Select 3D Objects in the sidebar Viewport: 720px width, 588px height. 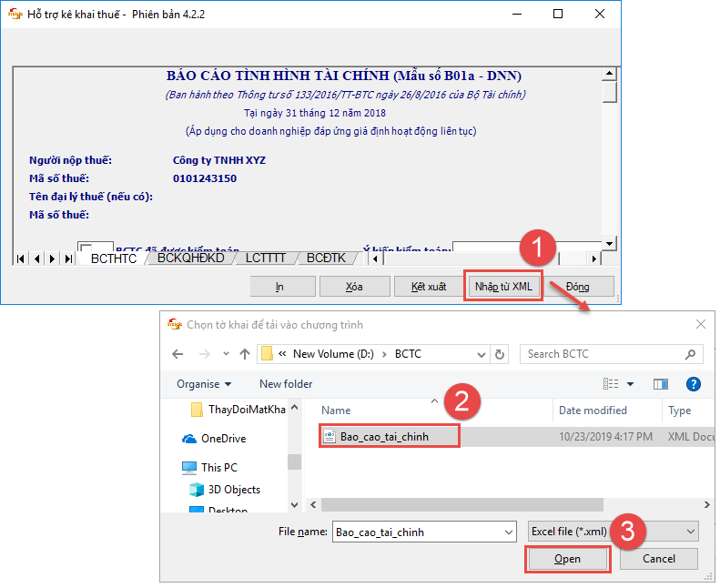(234, 490)
